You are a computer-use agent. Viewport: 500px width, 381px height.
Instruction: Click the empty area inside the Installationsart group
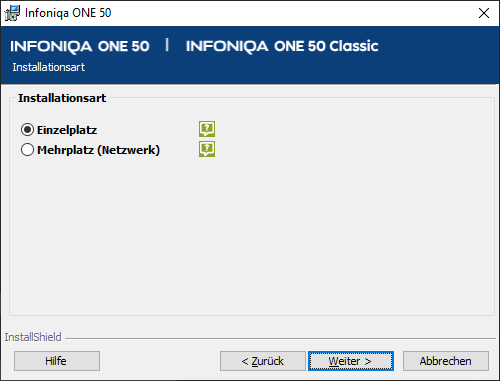252,233
